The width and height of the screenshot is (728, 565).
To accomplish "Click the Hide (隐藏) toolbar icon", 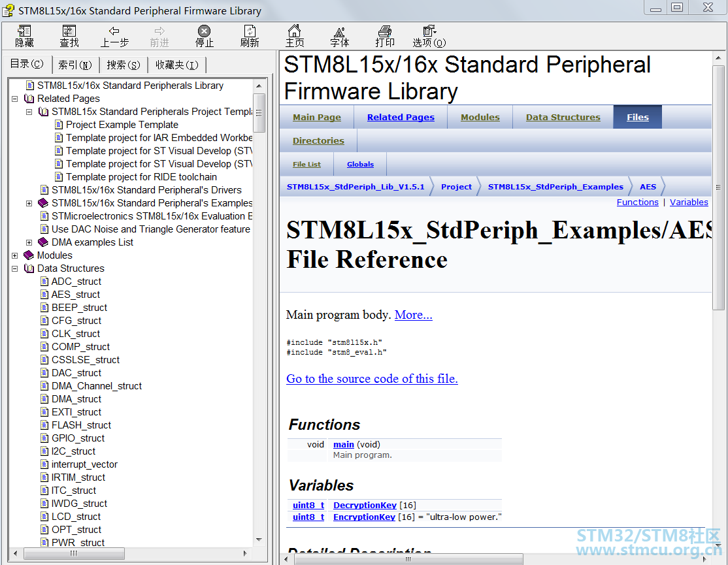I will (x=24, y=31).
